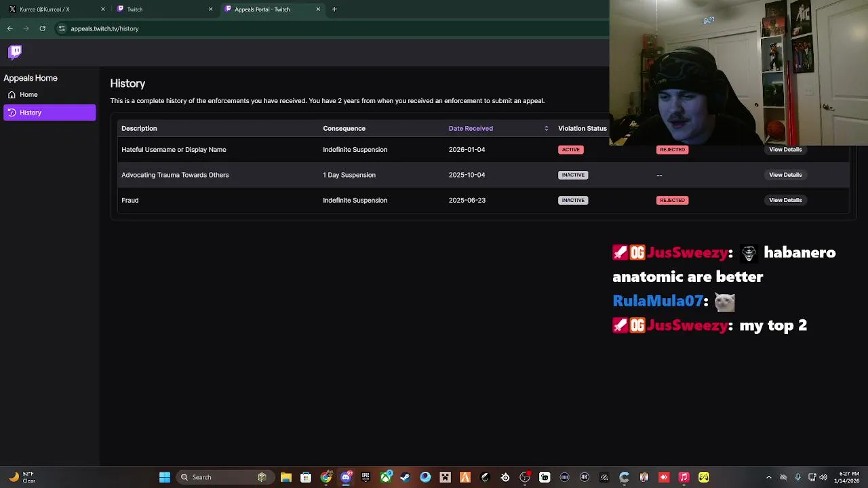Open the Windows Start menu
This screenshot has width=868, height=488.
pyautogui.click(x=165, y=477)
